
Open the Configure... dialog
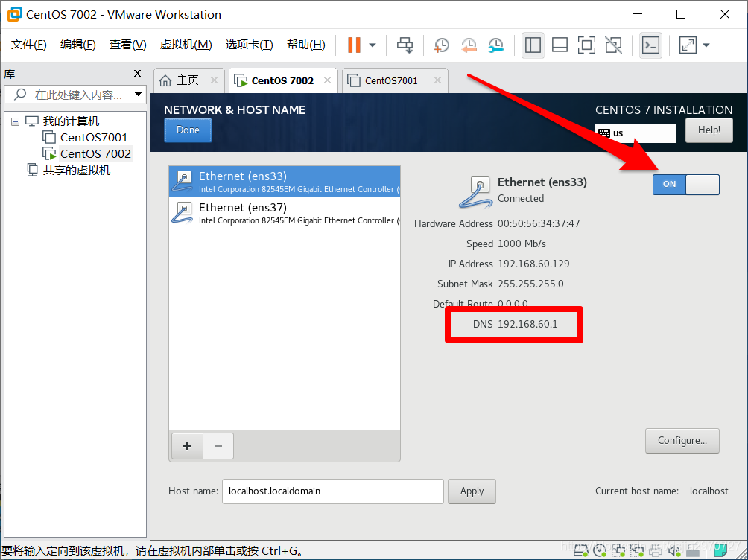[682, 440]
